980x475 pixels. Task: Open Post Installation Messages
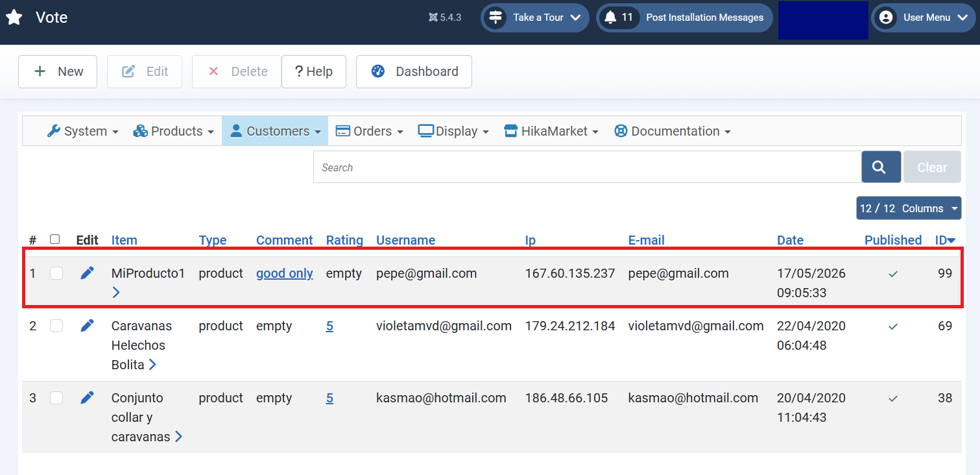pyautogui.click(x=684, y=18)
